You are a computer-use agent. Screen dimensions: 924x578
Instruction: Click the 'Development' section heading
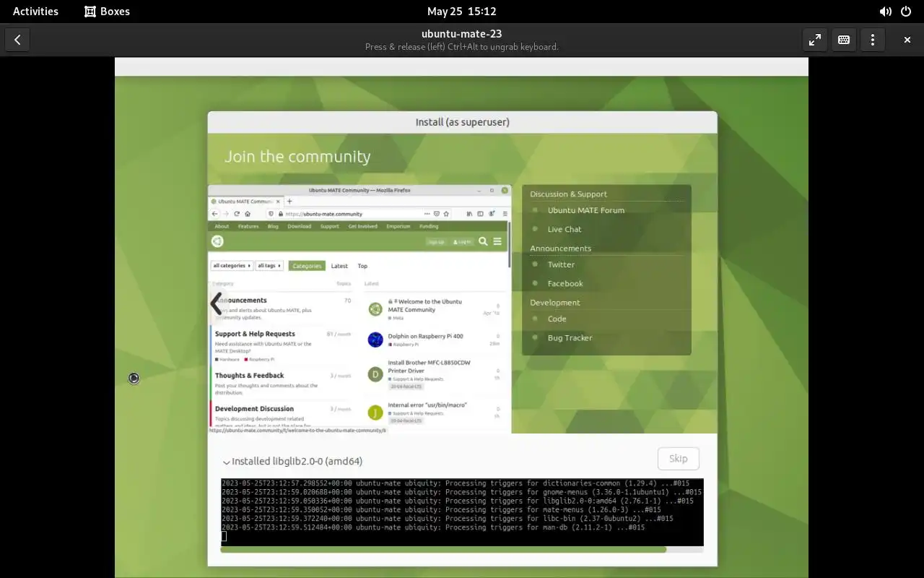pyautogui.click(x=554, y=303)
